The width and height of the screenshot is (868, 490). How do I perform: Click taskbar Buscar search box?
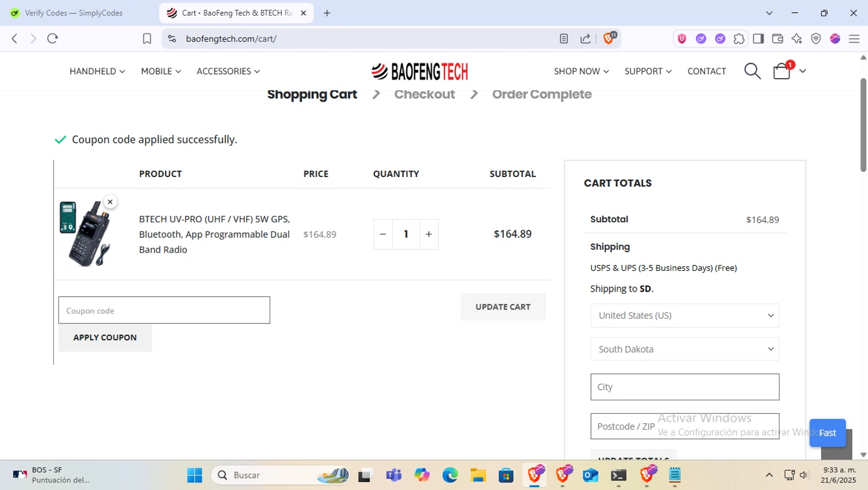(281, 475)
